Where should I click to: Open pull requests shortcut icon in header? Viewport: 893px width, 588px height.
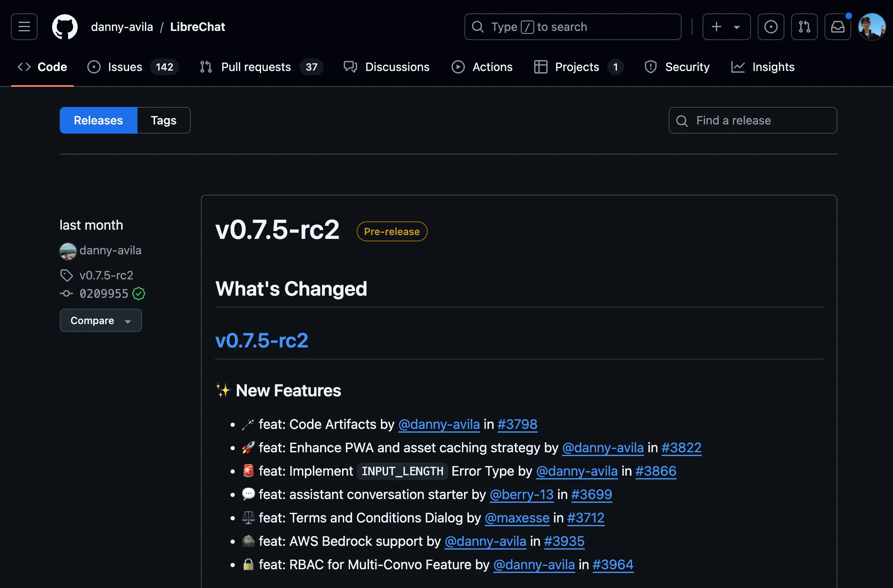(804, 27)
